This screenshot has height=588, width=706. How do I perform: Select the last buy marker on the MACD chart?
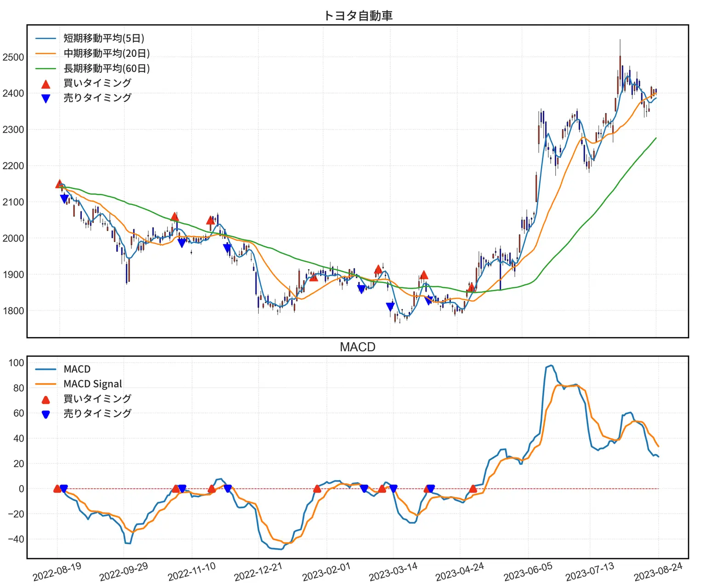[x=473, y=489]
